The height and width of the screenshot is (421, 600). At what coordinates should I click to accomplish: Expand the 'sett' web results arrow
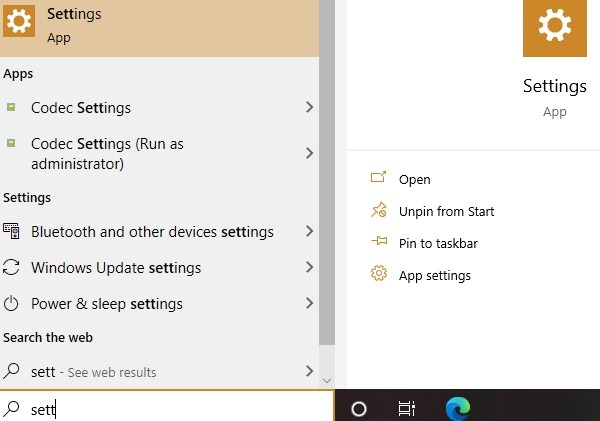click(310, 371)
